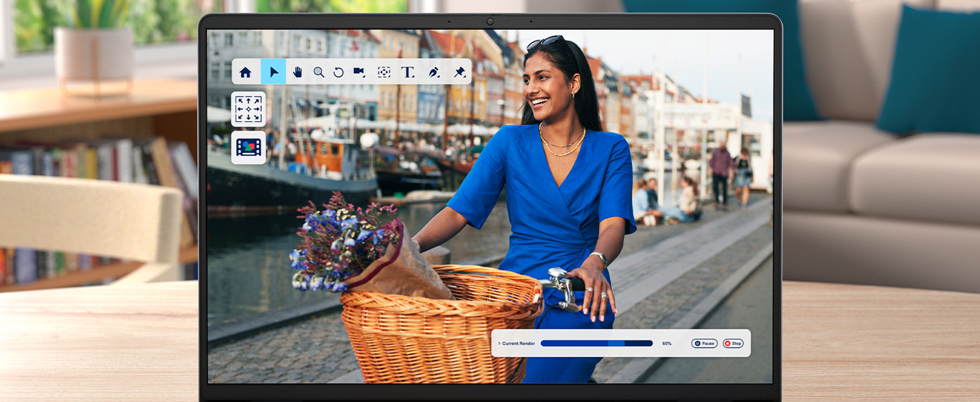Go to the Home screen icon

point(246,72)
